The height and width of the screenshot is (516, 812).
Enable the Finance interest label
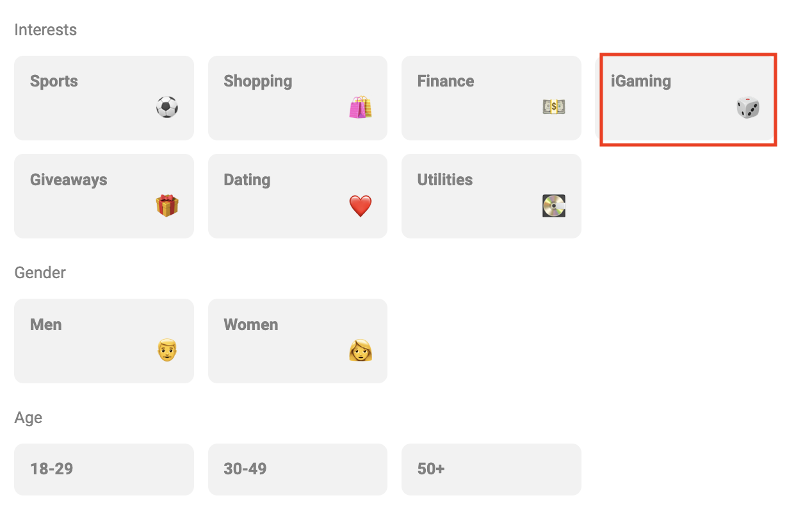pyautogui.click(x=446, y=81)
